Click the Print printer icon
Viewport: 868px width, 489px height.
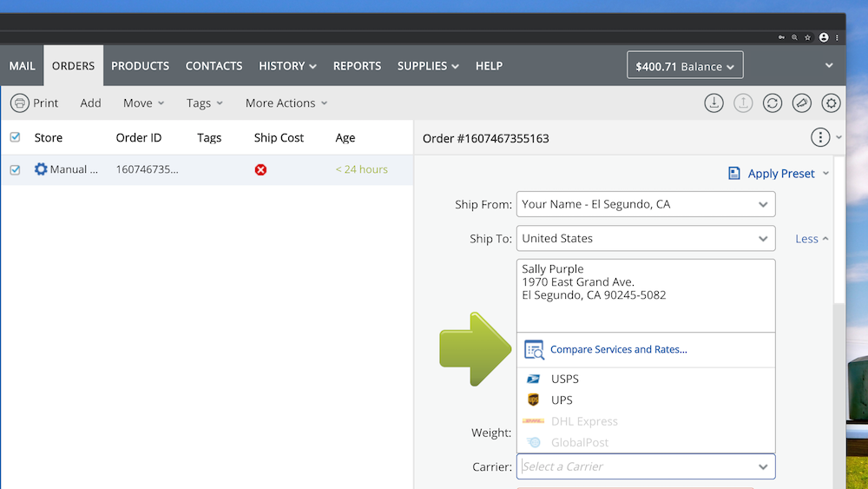[x=19, y=102]
